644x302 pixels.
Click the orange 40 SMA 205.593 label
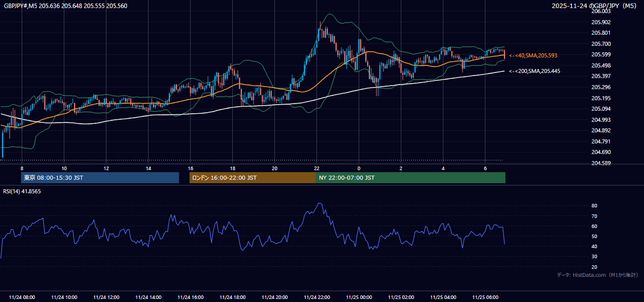[533, 55]
